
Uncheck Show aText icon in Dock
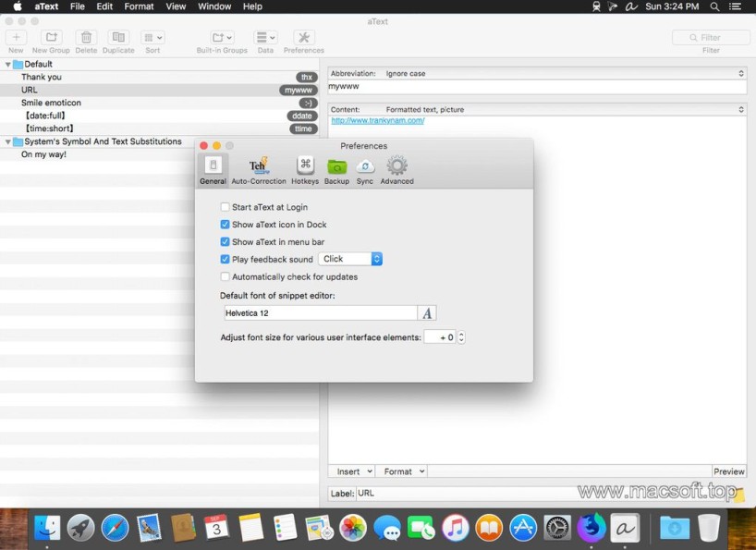point(226,225)
